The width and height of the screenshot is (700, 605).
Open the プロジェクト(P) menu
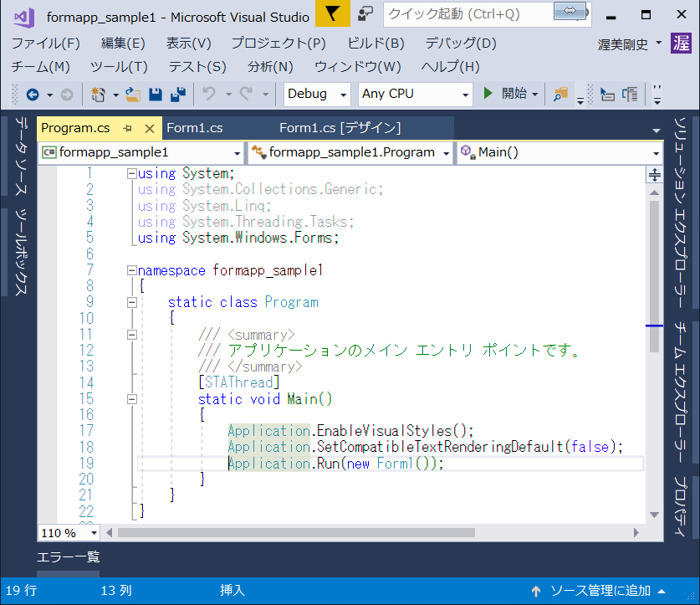(x=278, y=44)
